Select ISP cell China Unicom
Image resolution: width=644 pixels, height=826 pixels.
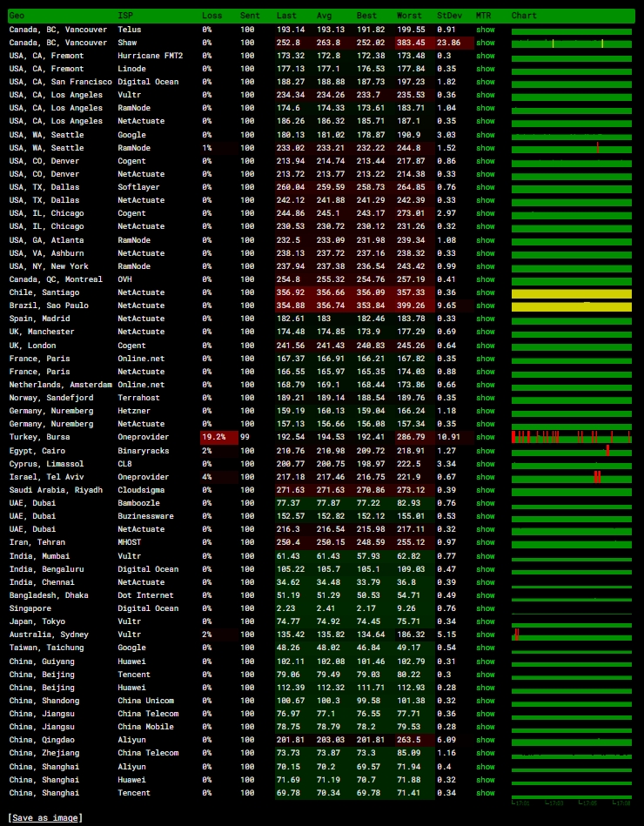[x=145, y=701]
